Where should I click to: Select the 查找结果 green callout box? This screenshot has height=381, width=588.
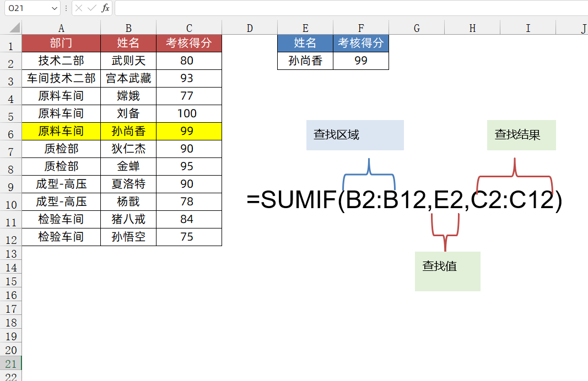pos(521,135)
